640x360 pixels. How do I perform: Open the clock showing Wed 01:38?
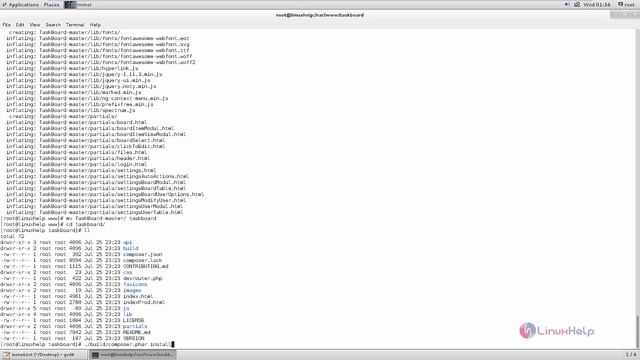pos(597,4)
